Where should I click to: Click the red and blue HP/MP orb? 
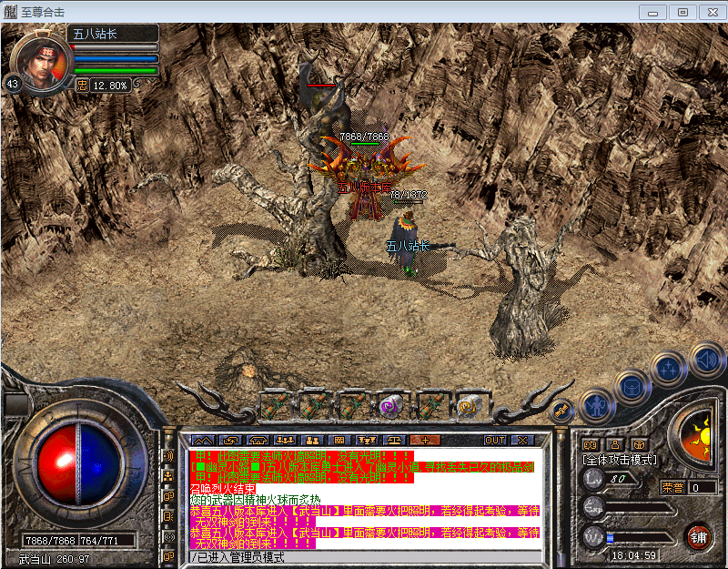coord(78,465)
